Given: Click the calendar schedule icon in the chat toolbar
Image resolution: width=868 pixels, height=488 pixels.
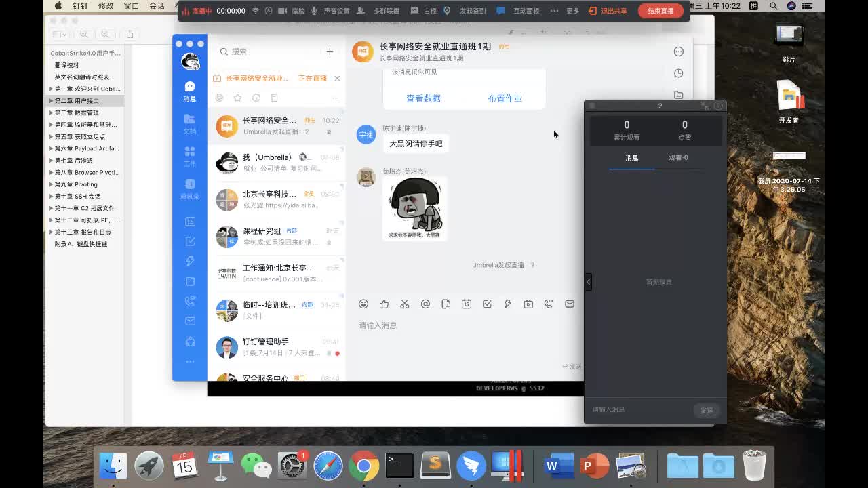Looking at the screenshot, I should click(467, 304).
